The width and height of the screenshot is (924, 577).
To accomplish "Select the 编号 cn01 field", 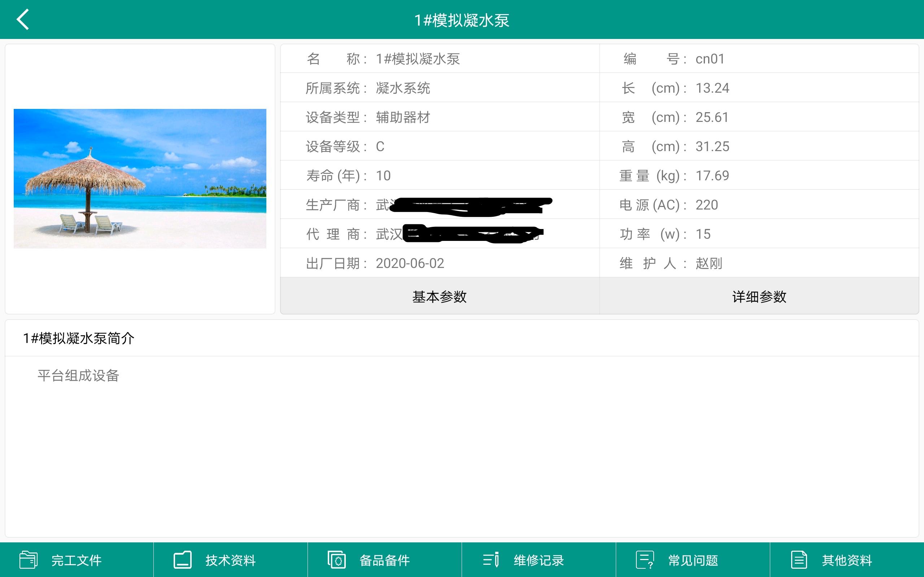I will tap(709, 59).
